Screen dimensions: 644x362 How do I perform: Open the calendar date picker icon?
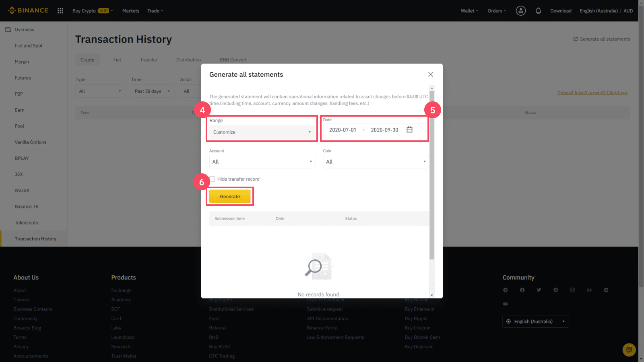pyautogui.click(x=409, y=130)
